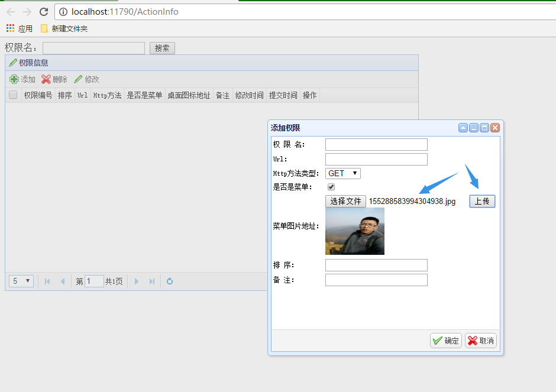The image size is (556, 392).
Task: Click the 排序 input in dialog
Action: pyautogui.click(x=376, y=265)
